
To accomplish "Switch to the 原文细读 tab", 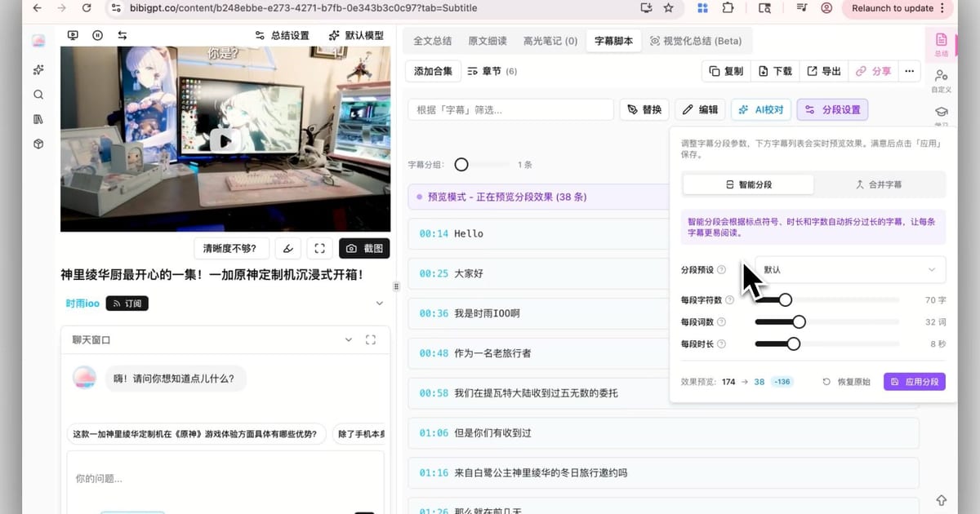I will 488,41.
